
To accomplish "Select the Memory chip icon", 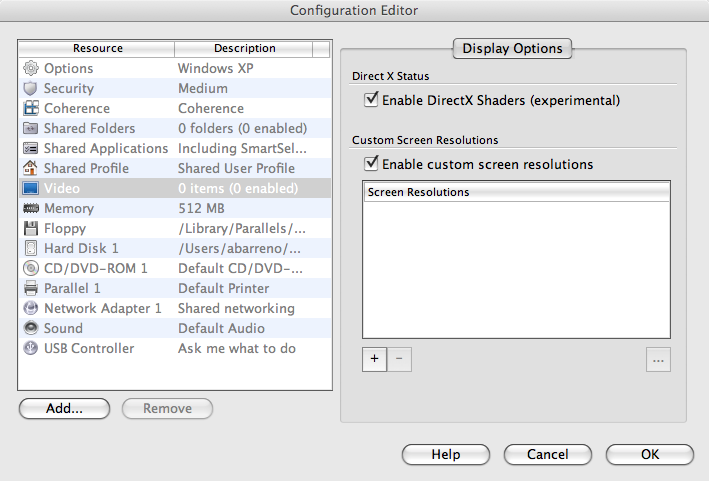I will click(x=30, y=208).
